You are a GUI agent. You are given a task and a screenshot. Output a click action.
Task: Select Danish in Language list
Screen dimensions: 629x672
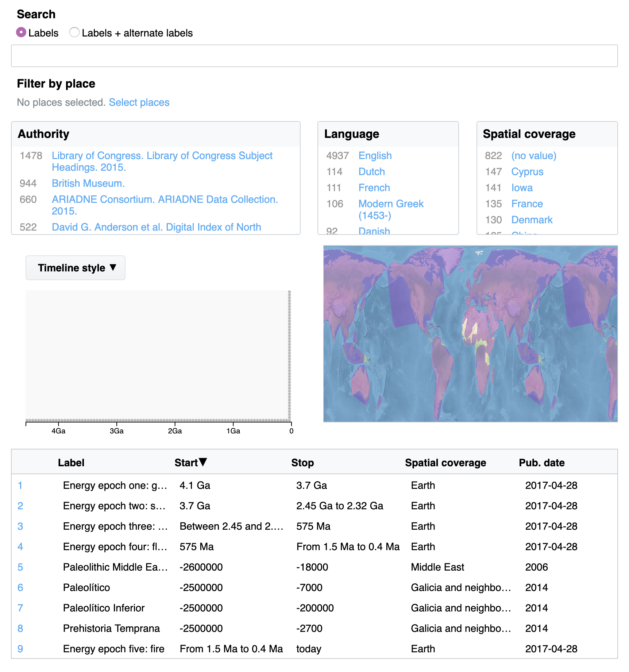click(374, 231)
